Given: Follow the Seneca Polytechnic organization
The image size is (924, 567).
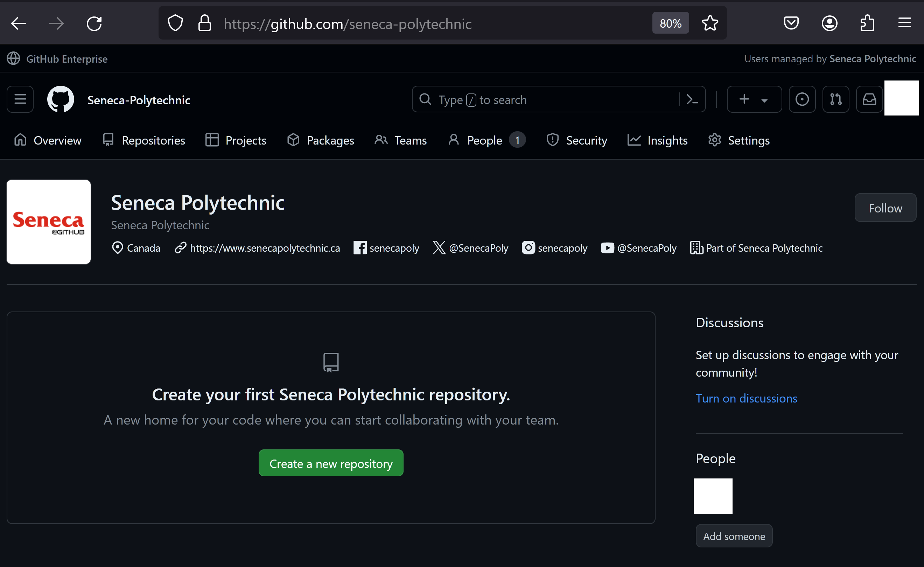Looking at the screenshot, I should point(885,208).
